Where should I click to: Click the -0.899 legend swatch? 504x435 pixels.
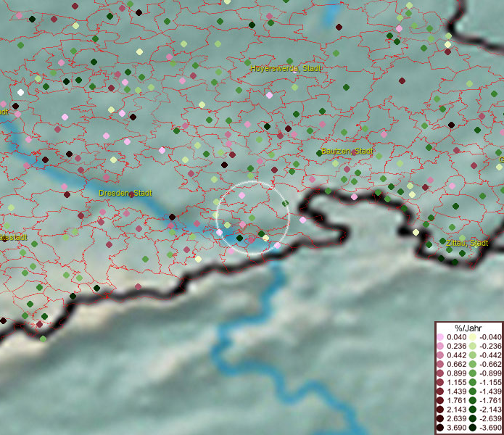pos(472,373)
